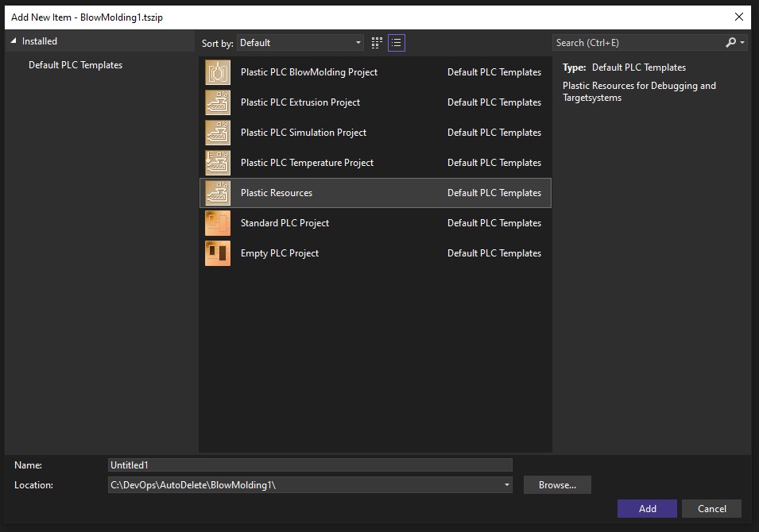The height and width of the screenshot is (532, 759).
Task: Collapse the Installed tree node
Action: click(14, 41)
